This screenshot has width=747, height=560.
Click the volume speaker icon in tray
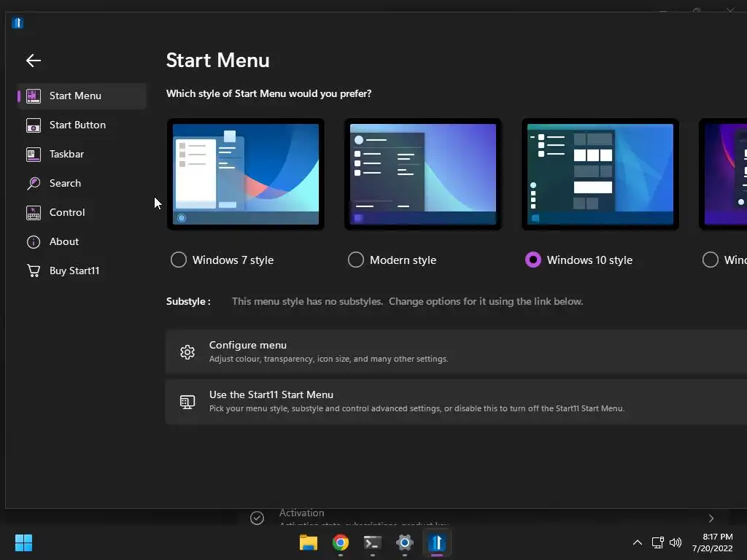click(676, 542)
